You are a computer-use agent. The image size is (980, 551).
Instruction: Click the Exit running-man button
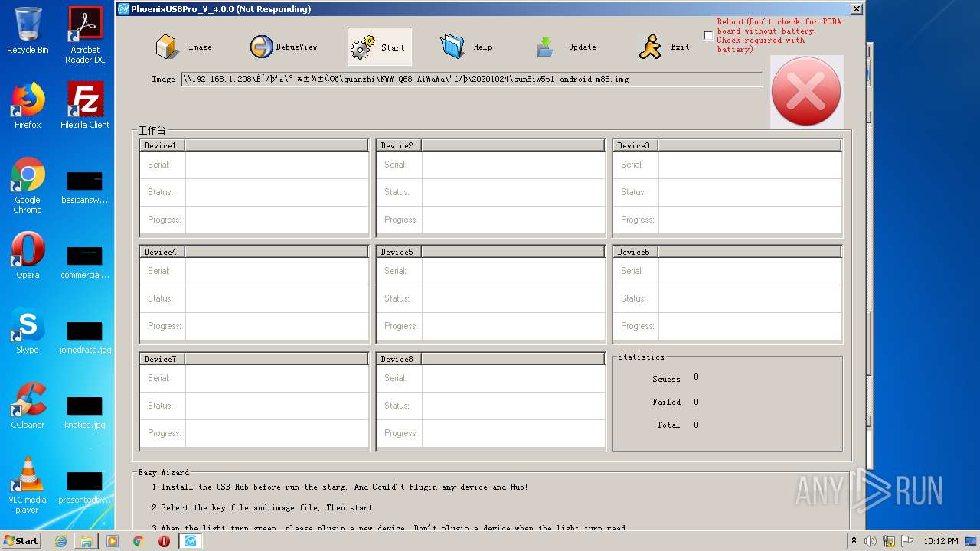[663, 47]
